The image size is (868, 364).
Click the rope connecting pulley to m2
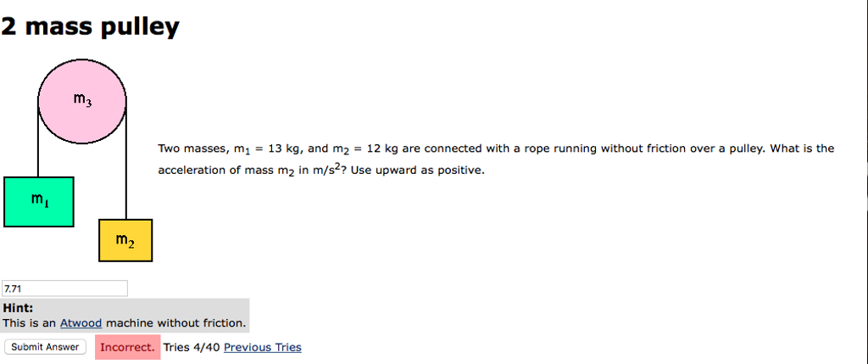(x=126, y=170)
